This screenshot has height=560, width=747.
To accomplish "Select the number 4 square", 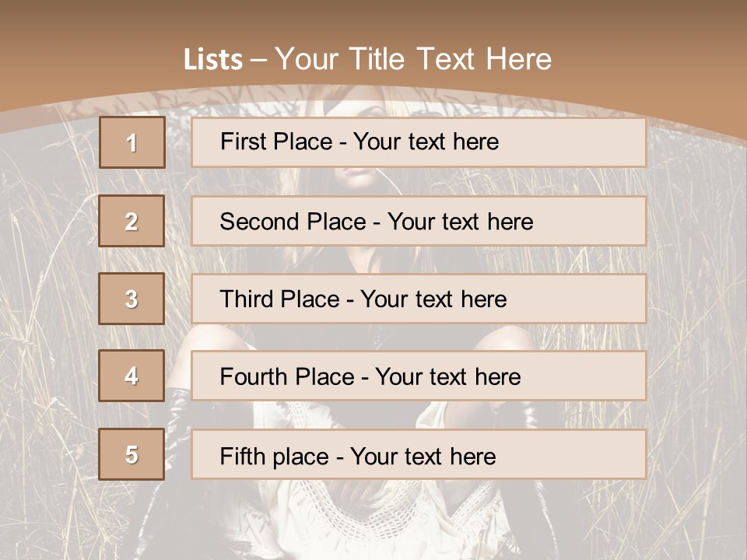I will [132, 376].
